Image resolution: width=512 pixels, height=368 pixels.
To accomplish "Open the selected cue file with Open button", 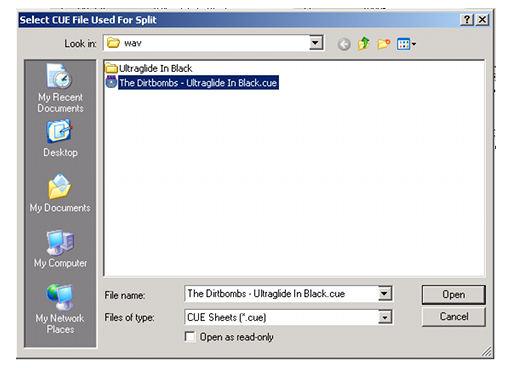I will coord(453,295).
